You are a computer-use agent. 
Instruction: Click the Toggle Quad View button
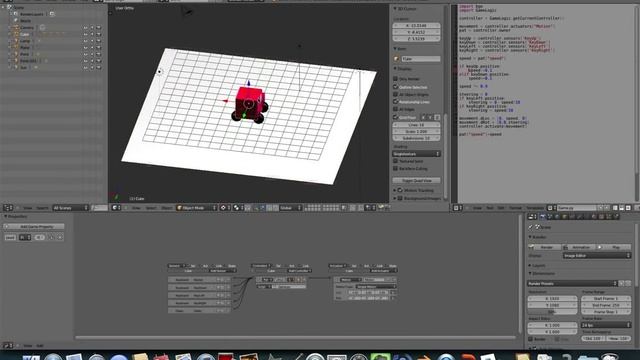click(x=416, y=180)
